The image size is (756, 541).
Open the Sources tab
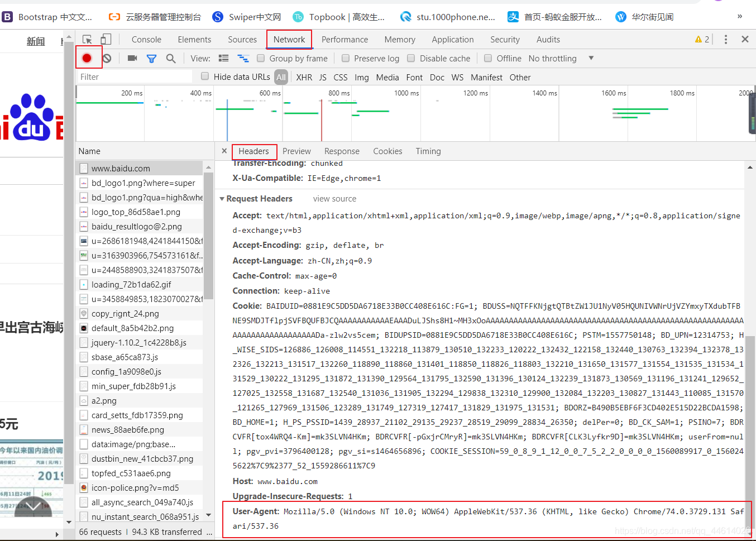[x=242, y=39]
